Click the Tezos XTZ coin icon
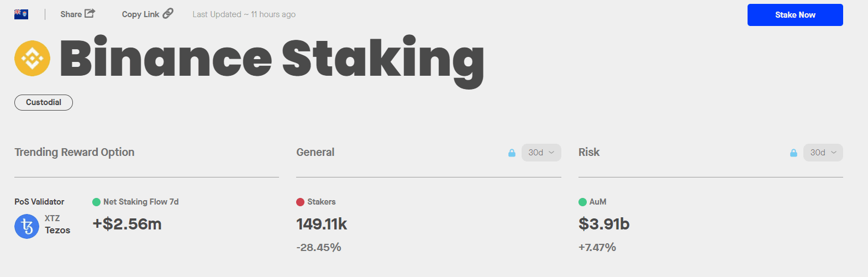 (x=27, y=227)
